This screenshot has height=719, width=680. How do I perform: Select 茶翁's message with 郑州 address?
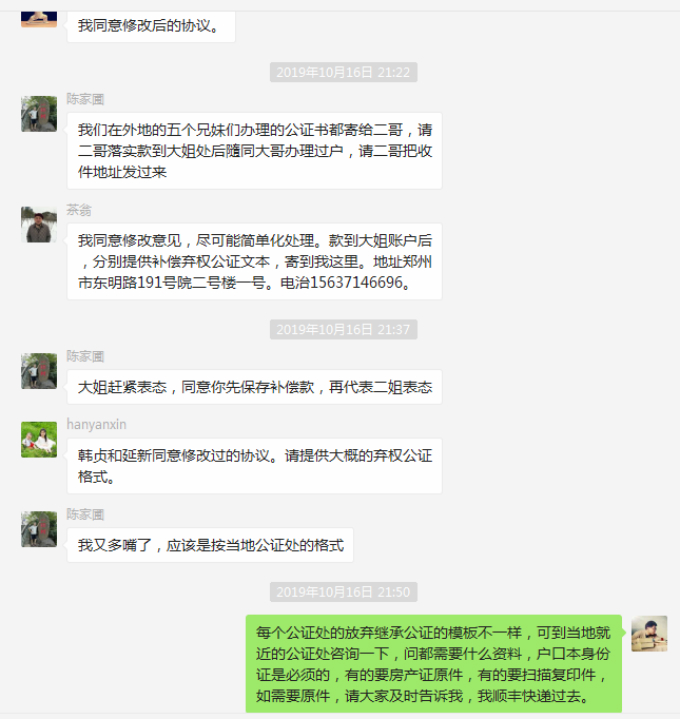pyautogui.click(x=254, y=261)
